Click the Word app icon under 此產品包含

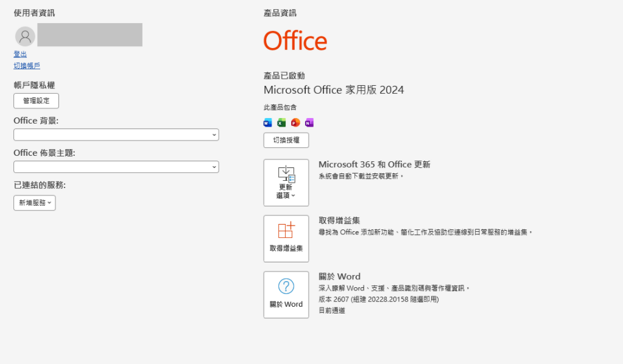[x=268, y=123]
